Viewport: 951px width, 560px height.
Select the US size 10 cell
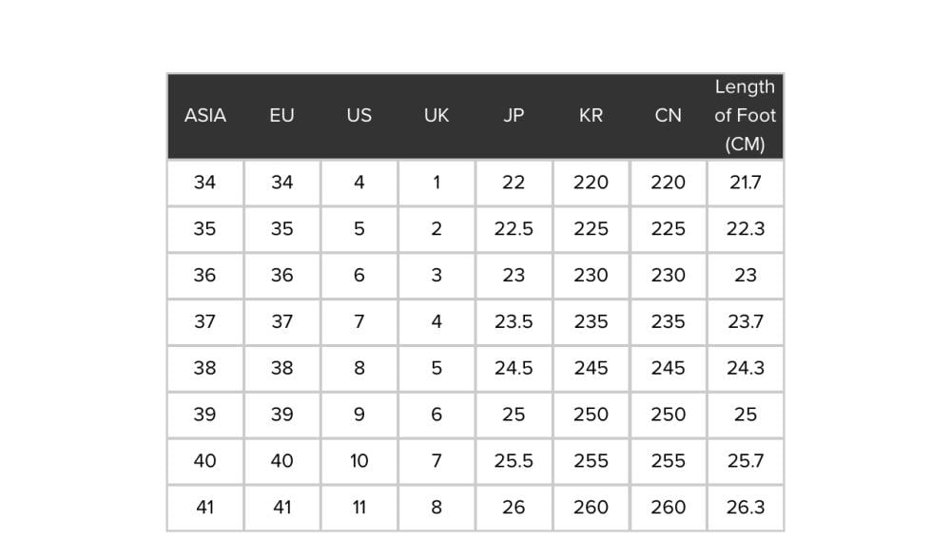[359, 461]
